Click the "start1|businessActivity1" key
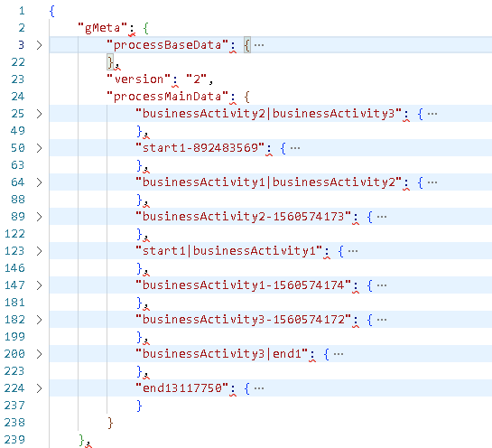 229,251
